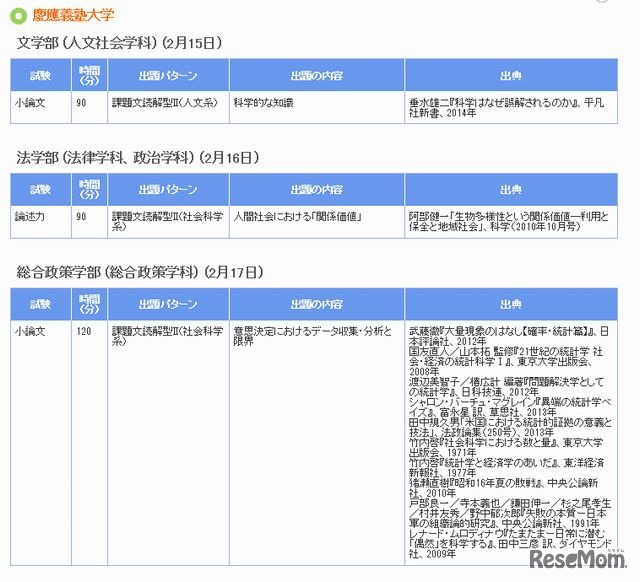
Task: Select the 90 cell in the 文学部 row
Action: (89, 107)
